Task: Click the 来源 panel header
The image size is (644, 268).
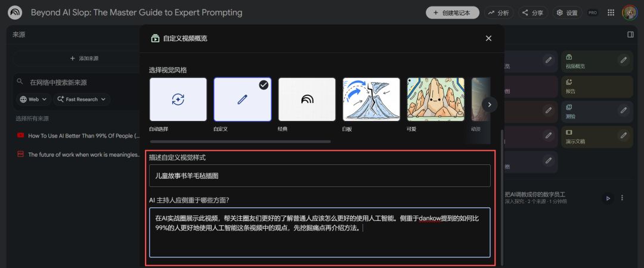Action: click(x=19, y=35)
